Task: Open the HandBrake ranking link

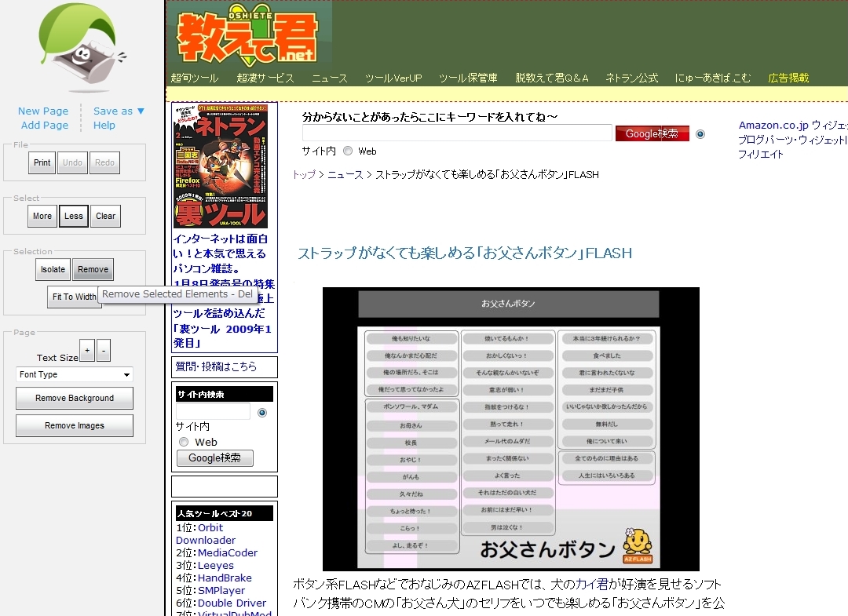Action: (225, 578)
